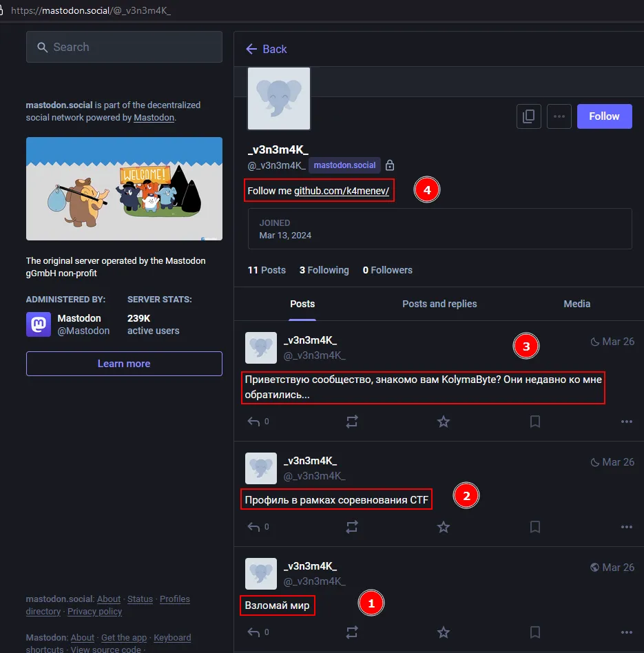Click the star on the 'Взломай мир' post
This screenshot has height=653, width=644.
click(x=443, y=632)
